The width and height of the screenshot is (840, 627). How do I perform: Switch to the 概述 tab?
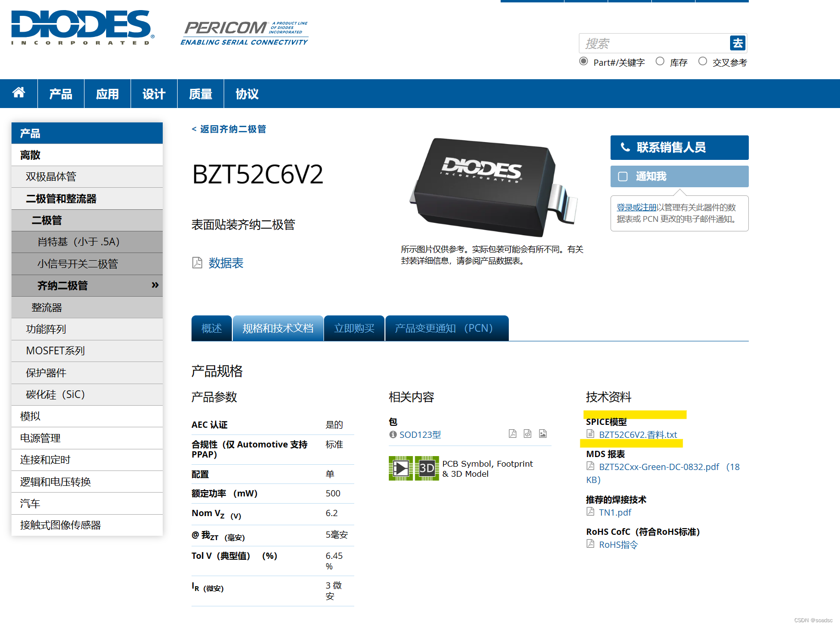[212, 328]
